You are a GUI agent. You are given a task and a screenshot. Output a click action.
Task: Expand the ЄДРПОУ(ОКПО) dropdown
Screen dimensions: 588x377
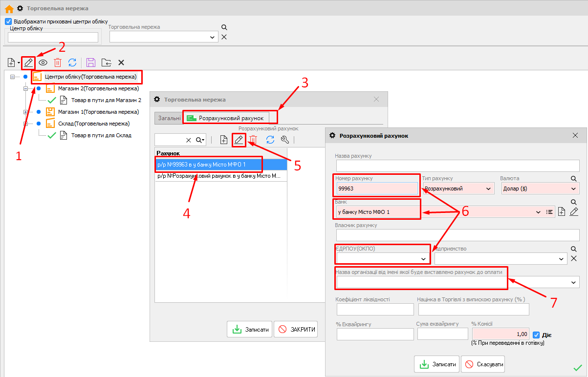(x=423, y=258)
